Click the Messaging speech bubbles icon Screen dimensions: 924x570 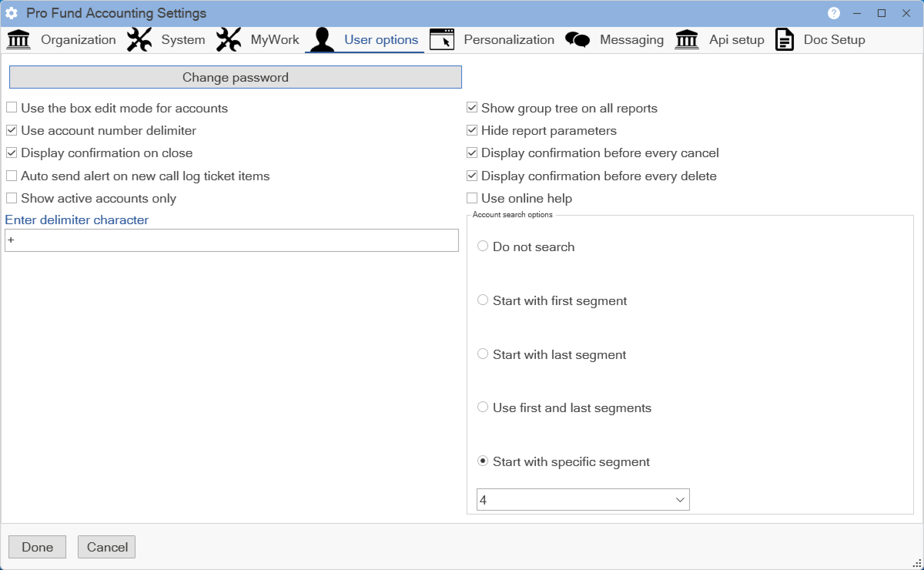pos(577,39)
